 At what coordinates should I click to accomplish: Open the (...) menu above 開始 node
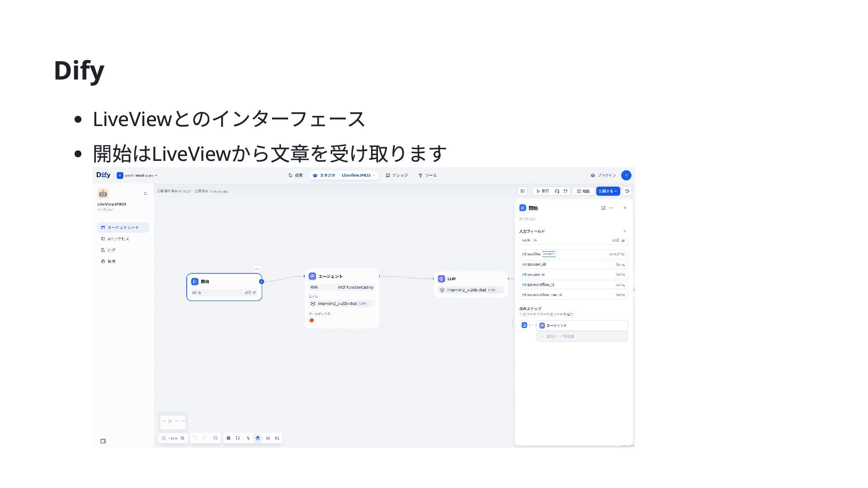coord(257,269)
